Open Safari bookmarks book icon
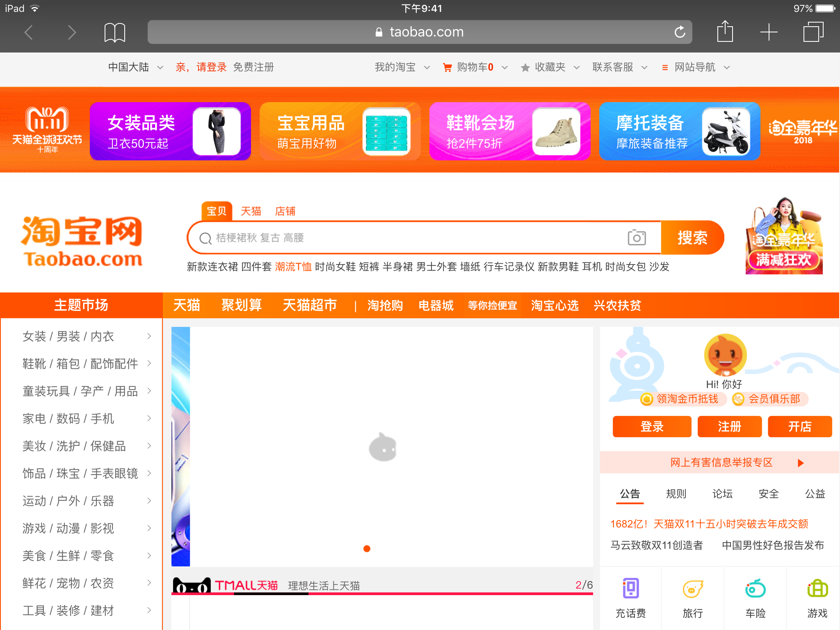Image resolution: width=840 pixels, height=630 pixels. tap(114, 32)
